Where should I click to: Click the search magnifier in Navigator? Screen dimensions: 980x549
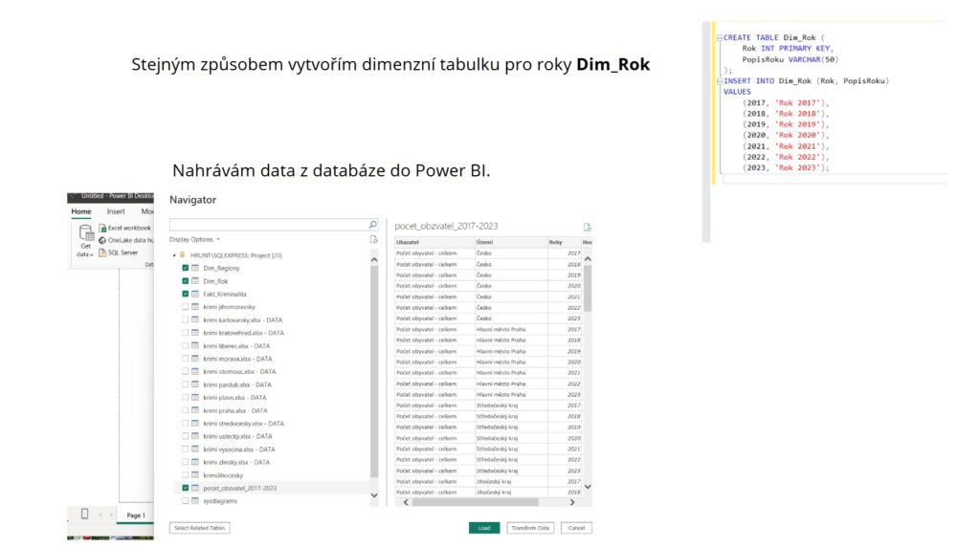pyautogui.click(x=373, y=224)
